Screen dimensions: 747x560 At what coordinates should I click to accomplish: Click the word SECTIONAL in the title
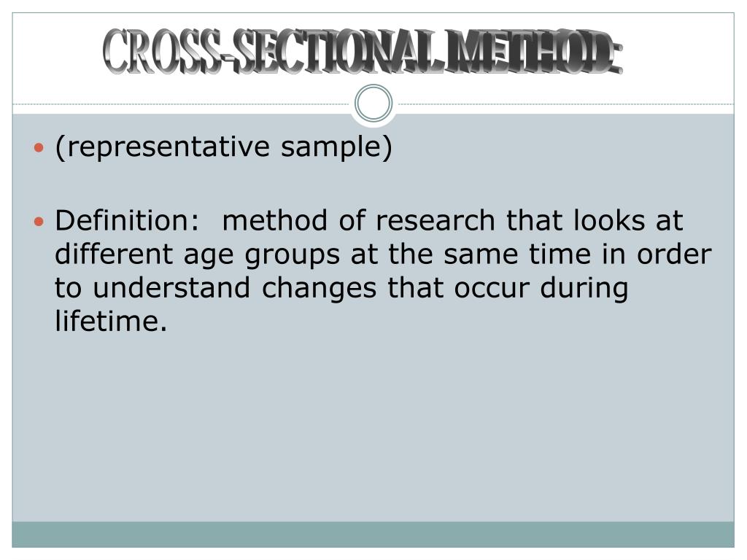(x=337, y=52)
